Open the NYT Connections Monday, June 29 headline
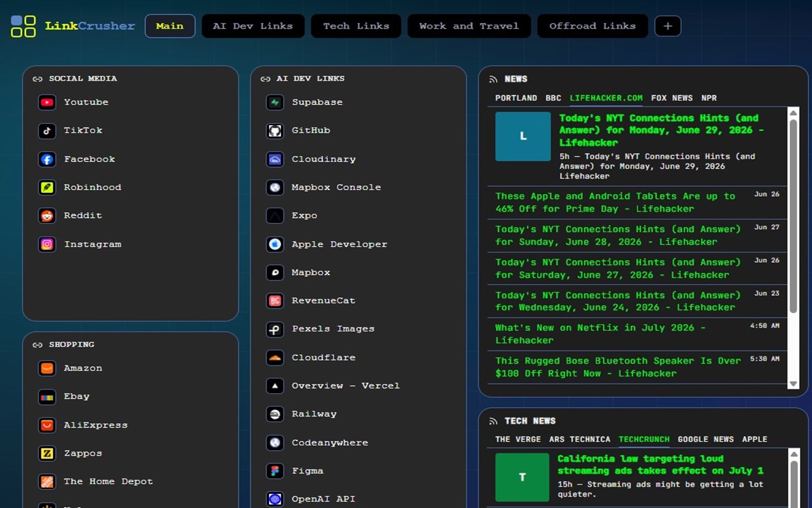 tap(662, 130)
